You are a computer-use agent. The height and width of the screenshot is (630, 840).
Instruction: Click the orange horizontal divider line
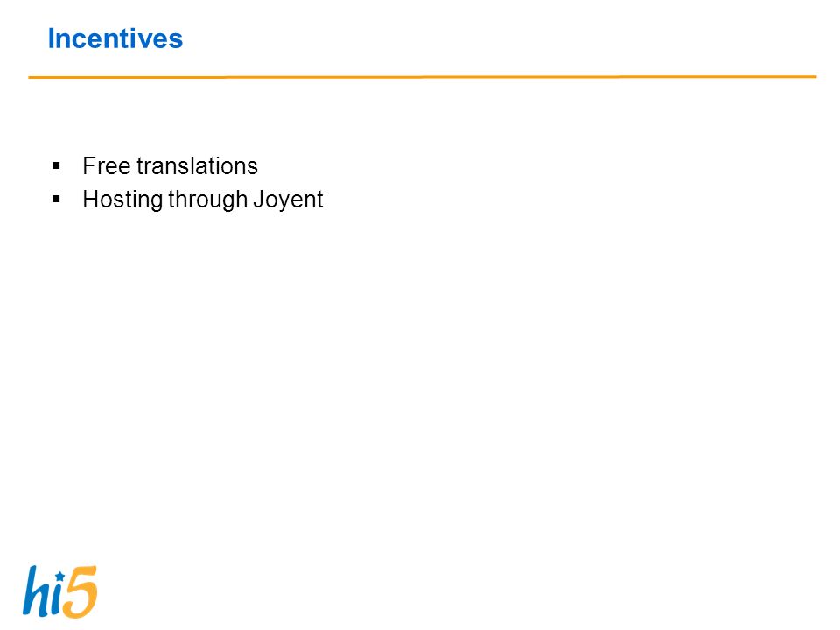pos(422,77)
